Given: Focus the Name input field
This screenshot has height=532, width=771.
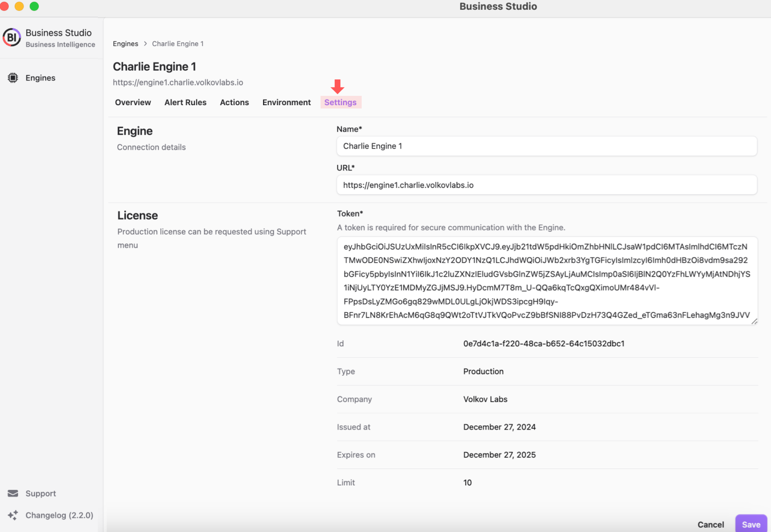Looking at the screenshot, I should click(547, 146).
